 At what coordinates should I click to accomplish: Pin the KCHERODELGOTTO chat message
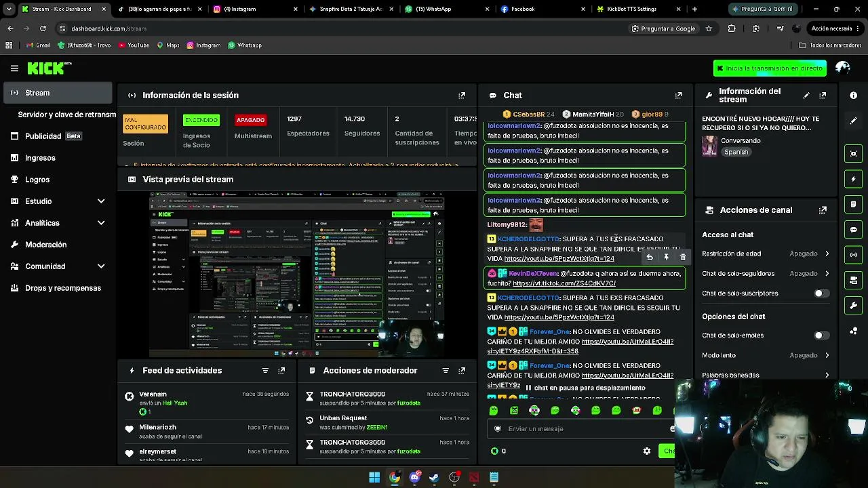point(666,258)
